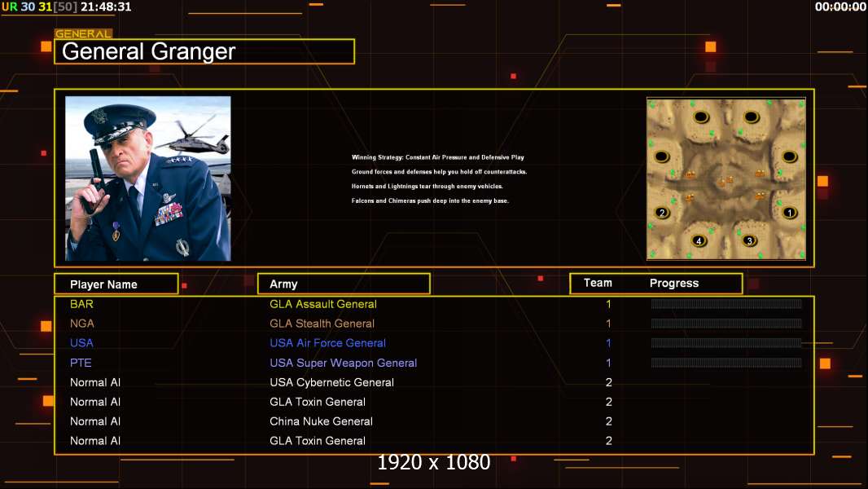Click team number 1 in the NGA row
868x489 pixels.
coord(608,324)
